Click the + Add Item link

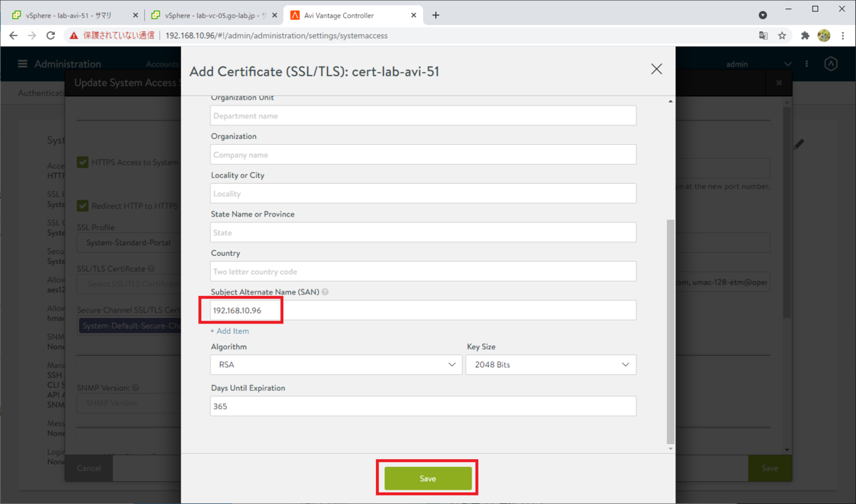click(229, 331)
